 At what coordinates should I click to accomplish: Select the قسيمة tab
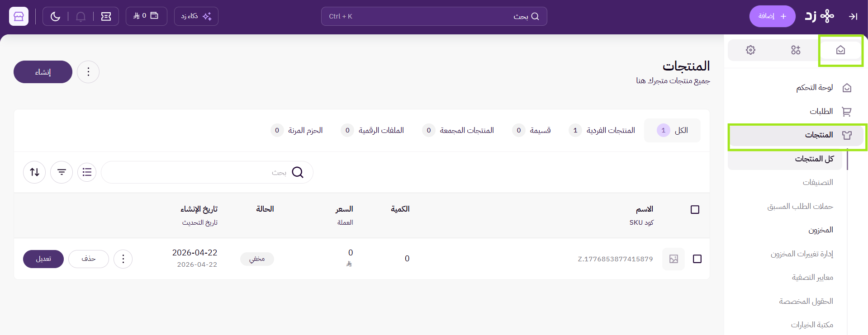tap(531, 130)
